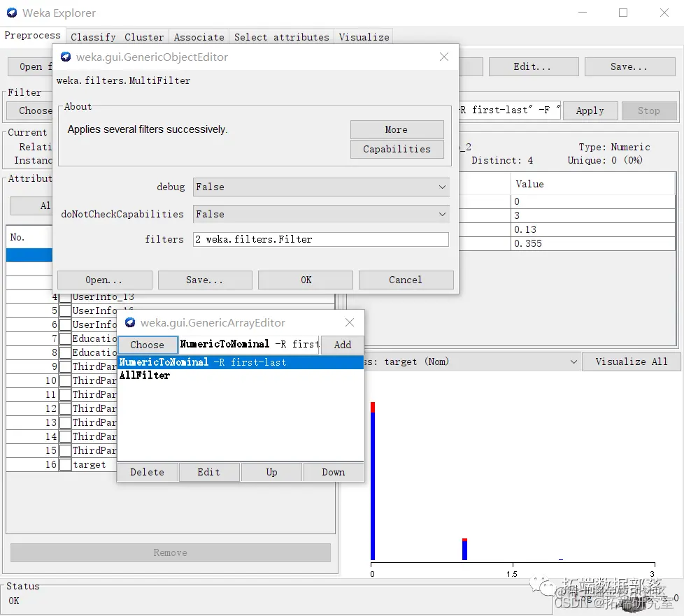Click the More button in About
The image size is (684, 616).
(397, 129)
